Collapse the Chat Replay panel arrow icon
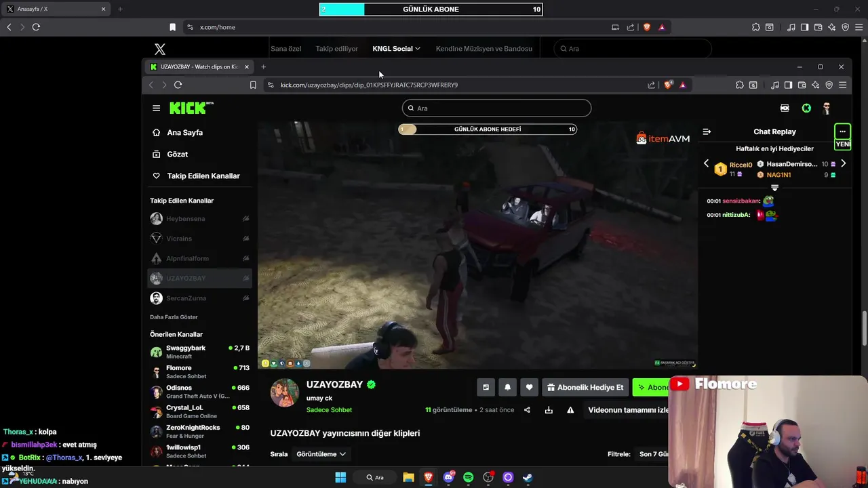 [x=707, y=131]
